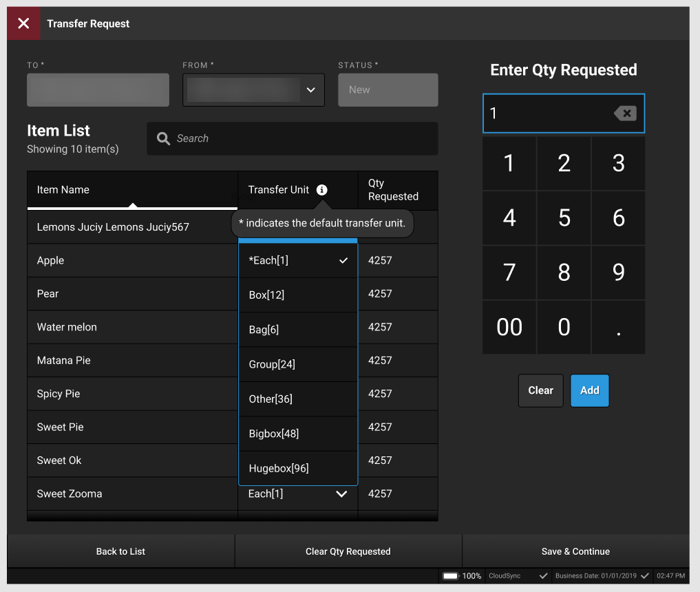Click the search magnifier icon
The width and height of the screenshot is (700, 592).
point(163,138)
